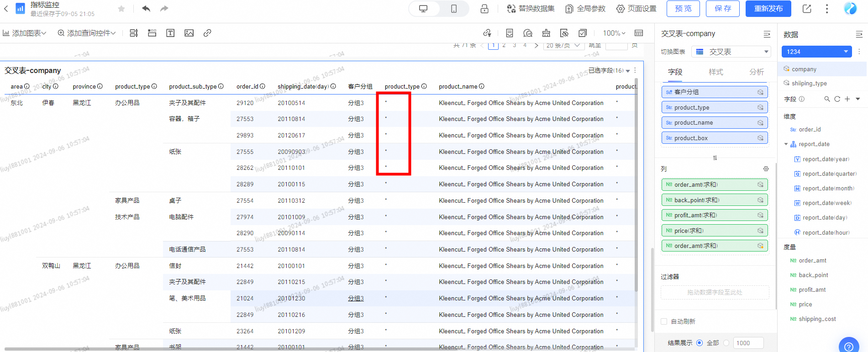Insert an image widget icon
This screenshot has width=868, height=352.
click(189, 33)
